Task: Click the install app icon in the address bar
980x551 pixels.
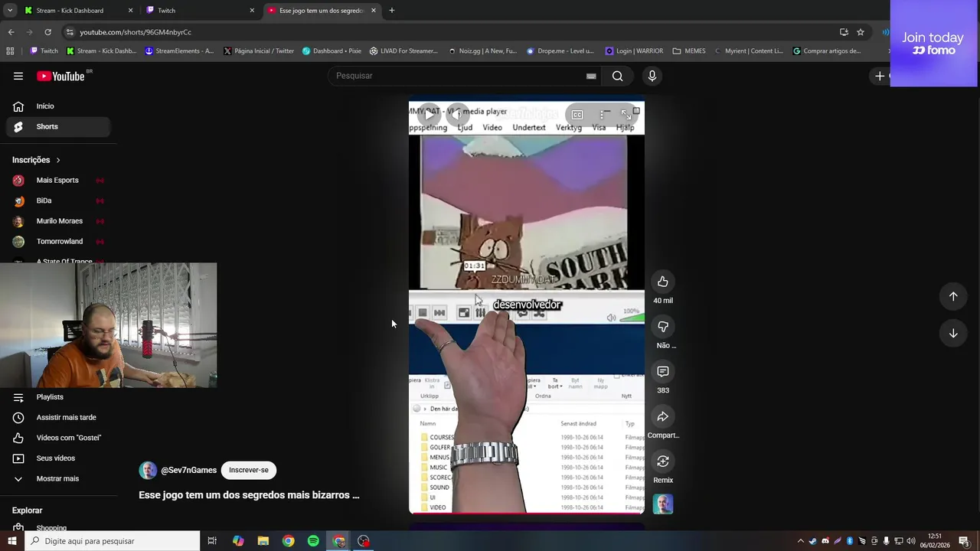Action: (x=844, y=32)
